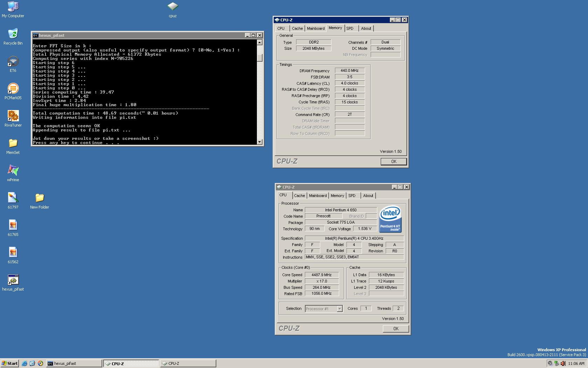Image resolution: width=588 pixels, height=368 pixels.
Task: Minimize the hexus_pifast console window
Action: [247, 35]
